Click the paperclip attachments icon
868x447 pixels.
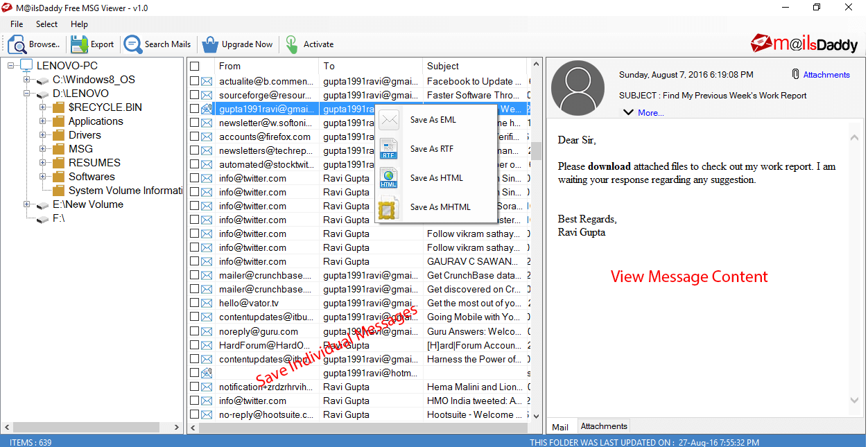point(796,74)
